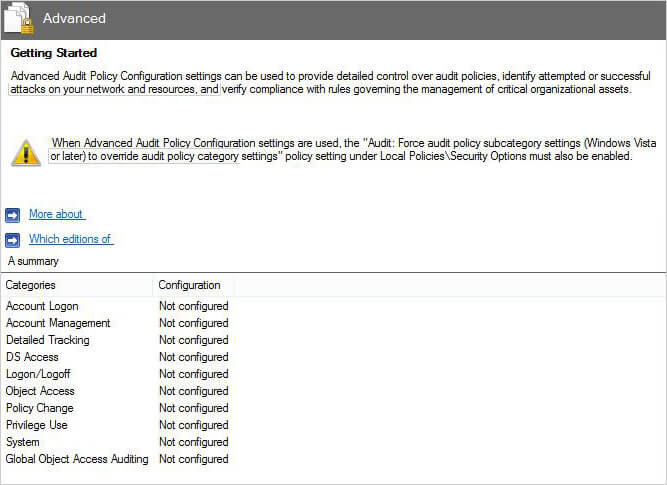Click the yellow warning triangle icon
This screenshot has width=667, height=485.
26,153
